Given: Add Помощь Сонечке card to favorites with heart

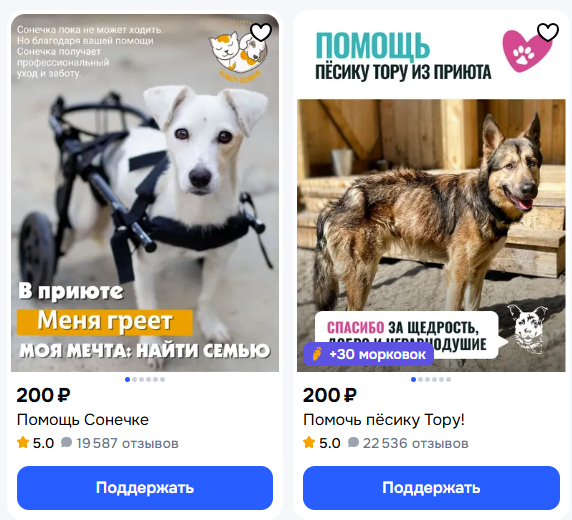Looking at the screenshot, I should (x=261, y=32).
